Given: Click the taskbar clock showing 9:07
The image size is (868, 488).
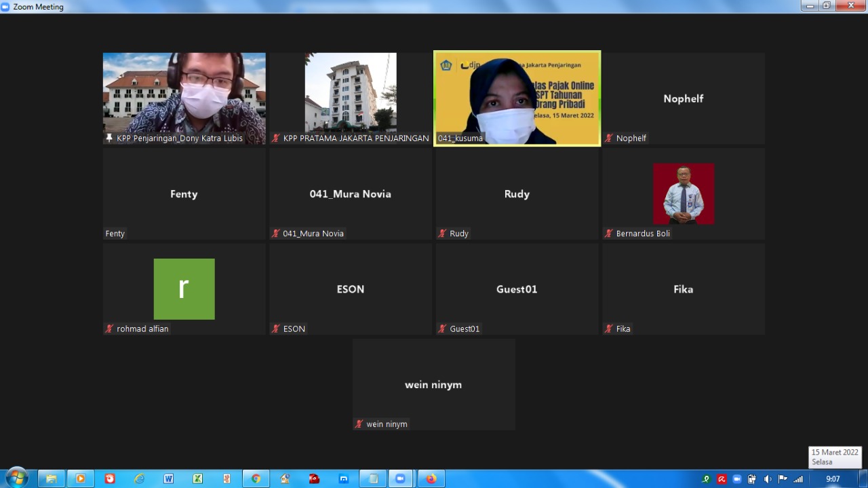Looking at the screenshot, I should tap(833, 479).
